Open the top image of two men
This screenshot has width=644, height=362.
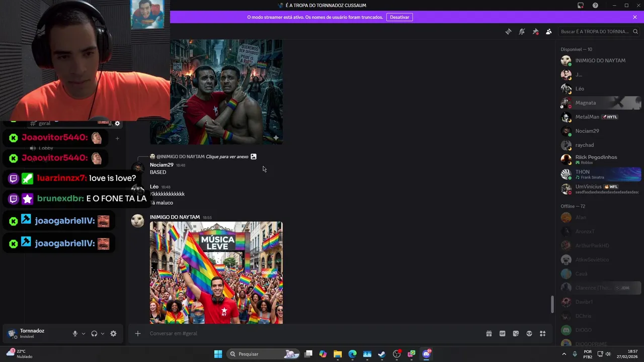216,92
